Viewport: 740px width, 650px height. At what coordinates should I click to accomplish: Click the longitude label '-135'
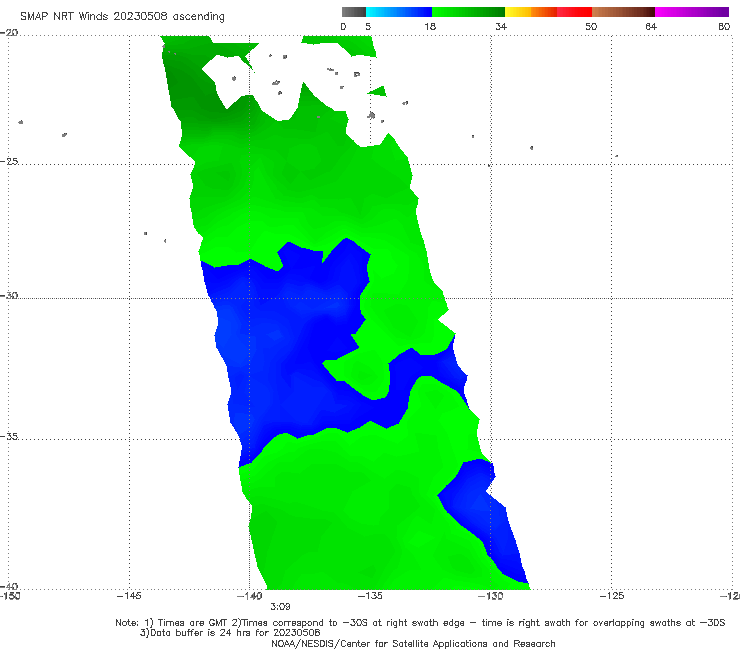click(x=370, y=596)
